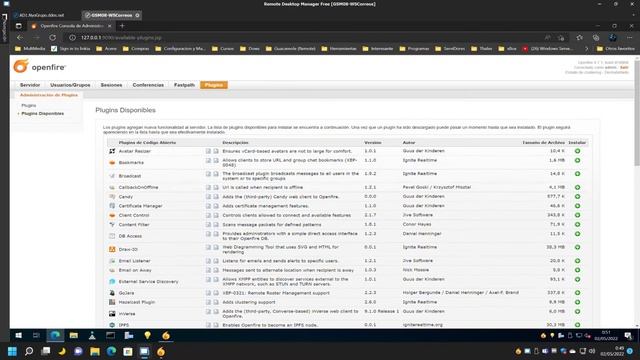The height and width of the screenshot is (360, 640).
Task: Open Openfire flame icon in remote taskbar
Action: [x=166, y=336]
